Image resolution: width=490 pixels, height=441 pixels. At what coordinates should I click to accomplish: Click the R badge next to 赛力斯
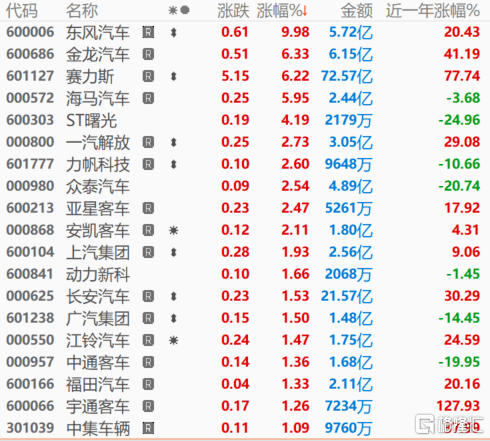[148, 76]
